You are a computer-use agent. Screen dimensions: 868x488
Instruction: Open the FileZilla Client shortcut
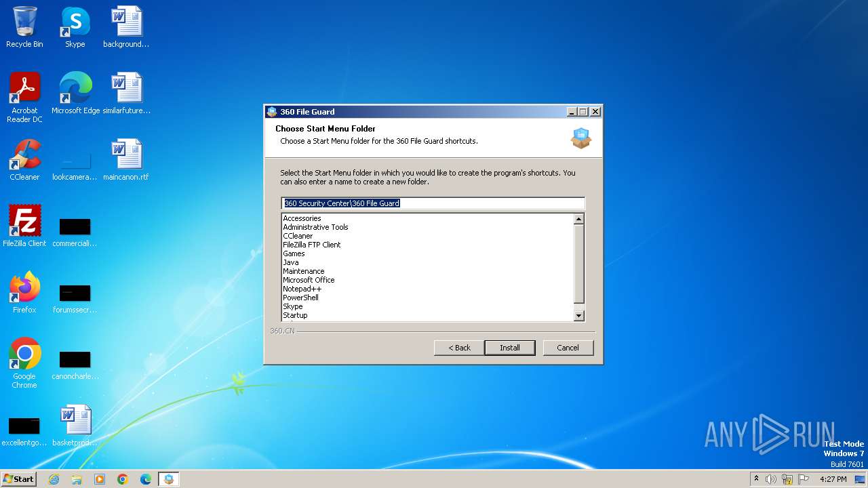[24, 226]
